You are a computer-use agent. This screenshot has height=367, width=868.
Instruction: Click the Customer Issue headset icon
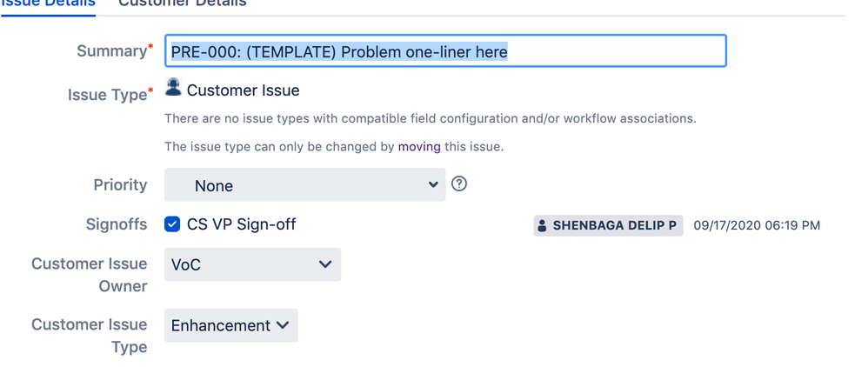point(173,87)
